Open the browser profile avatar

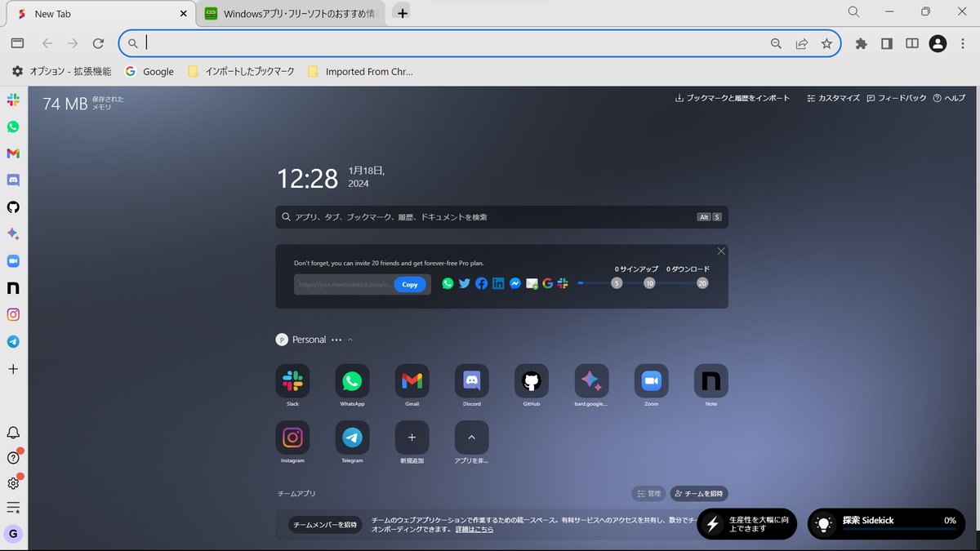tap(938, 43)
